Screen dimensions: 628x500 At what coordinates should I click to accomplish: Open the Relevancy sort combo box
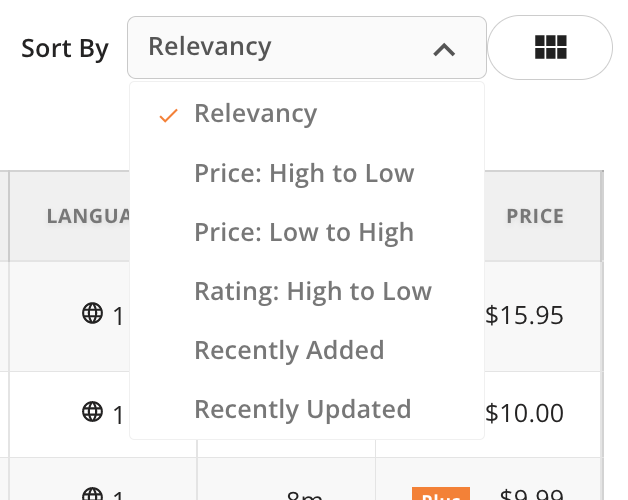point(307,47)
